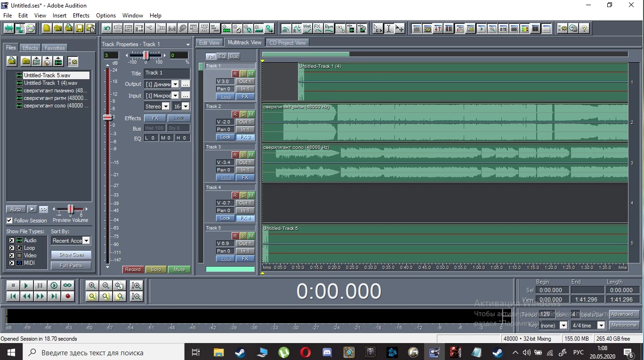Zoom out horizontally magnifier icon
This screenshot has height=360, width=644.
click(106, 286)
